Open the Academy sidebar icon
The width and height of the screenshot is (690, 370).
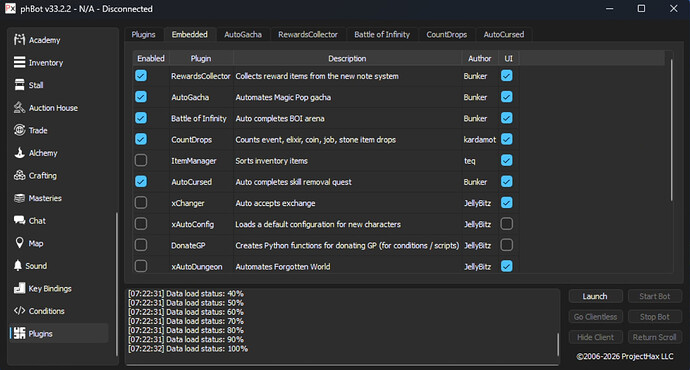coord(19,40)
